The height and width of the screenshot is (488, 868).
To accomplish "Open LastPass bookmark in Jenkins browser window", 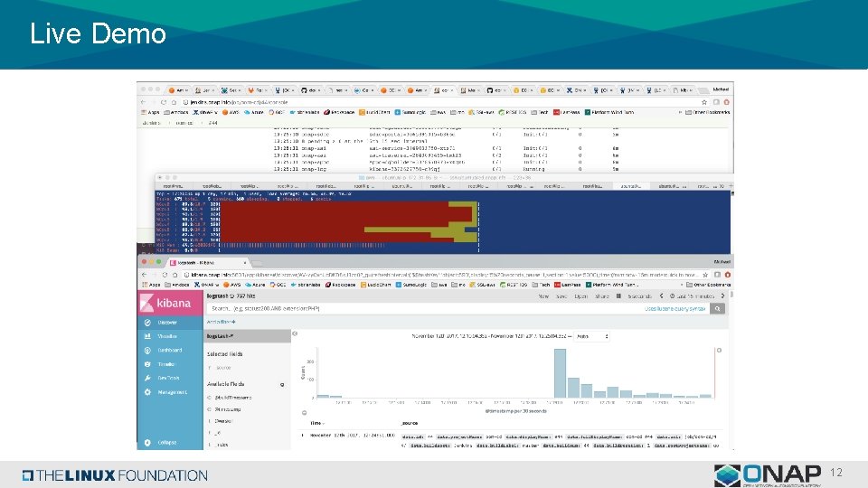I will coord(566,112).
